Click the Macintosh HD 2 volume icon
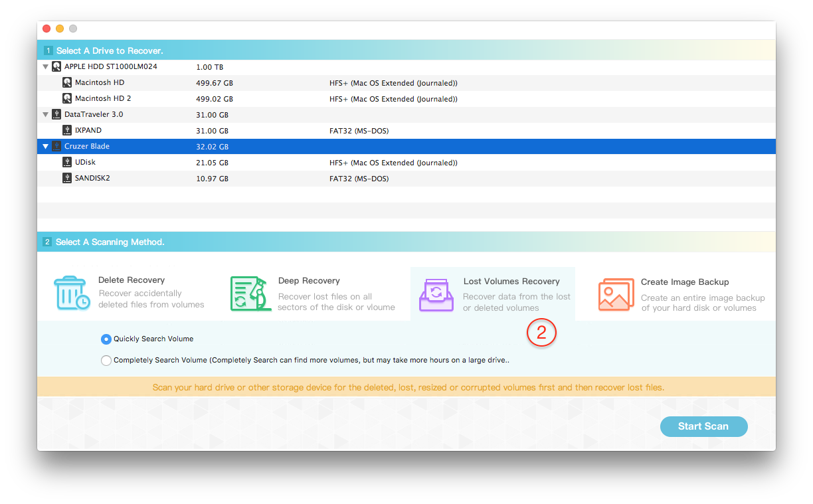The height and width of the screenshot is (504, 813). (67, 99)
